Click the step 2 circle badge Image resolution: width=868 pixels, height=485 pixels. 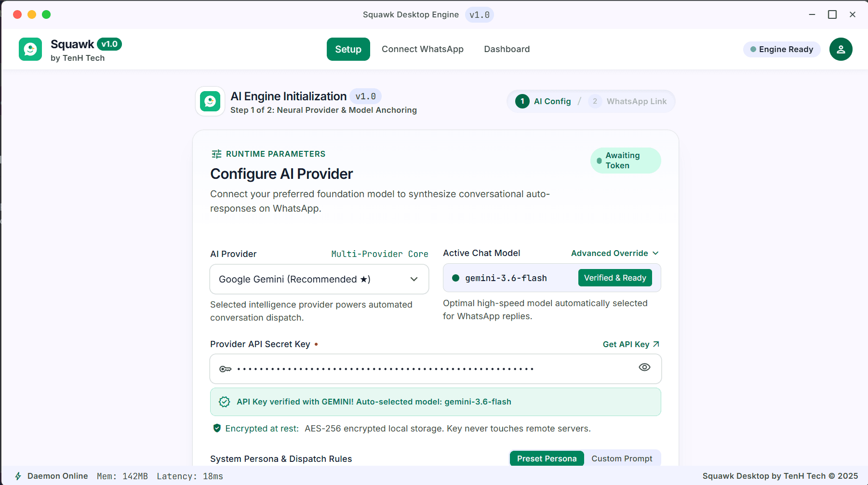coord(595,101)
